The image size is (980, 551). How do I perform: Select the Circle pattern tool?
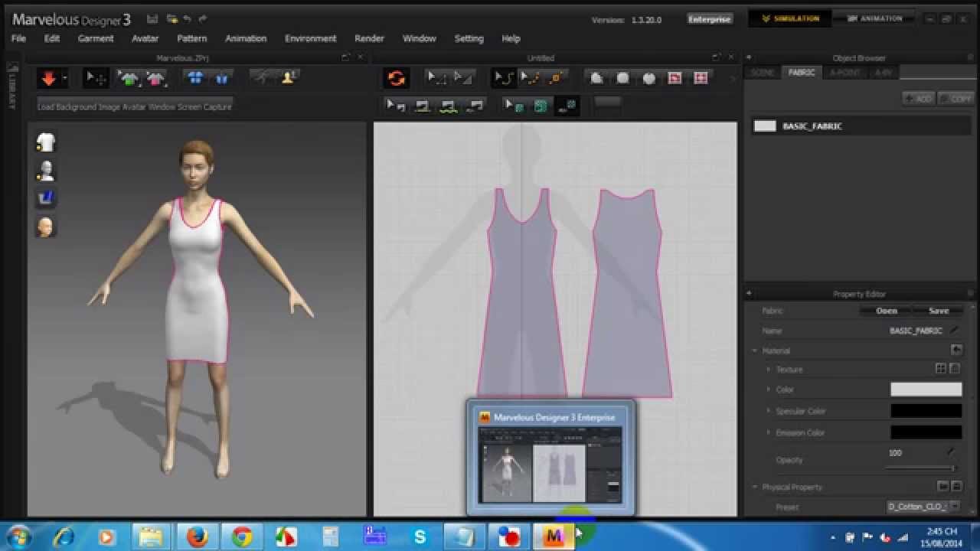click(649, 78)
